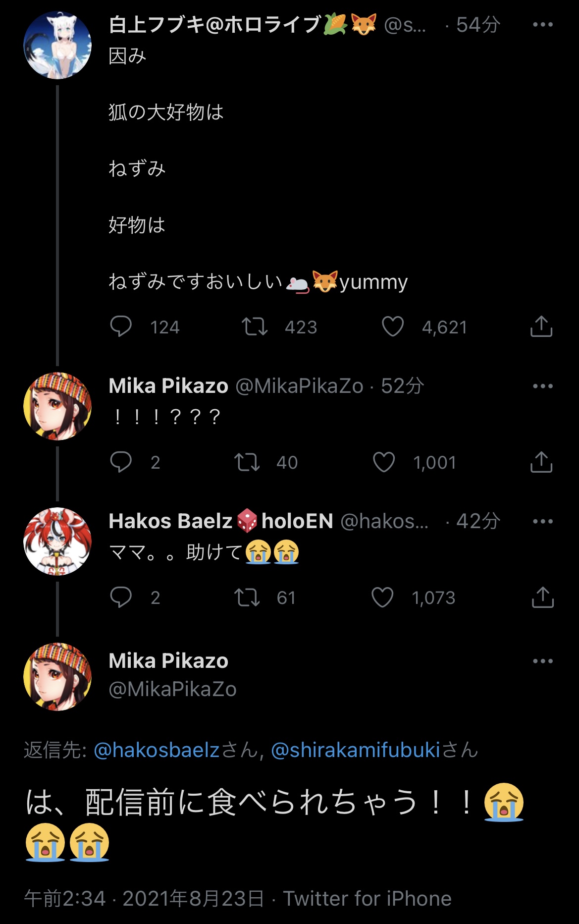
Task: Retweet Mika Pikazo's tweet with 40 retweets
Action: click(247, 462)
